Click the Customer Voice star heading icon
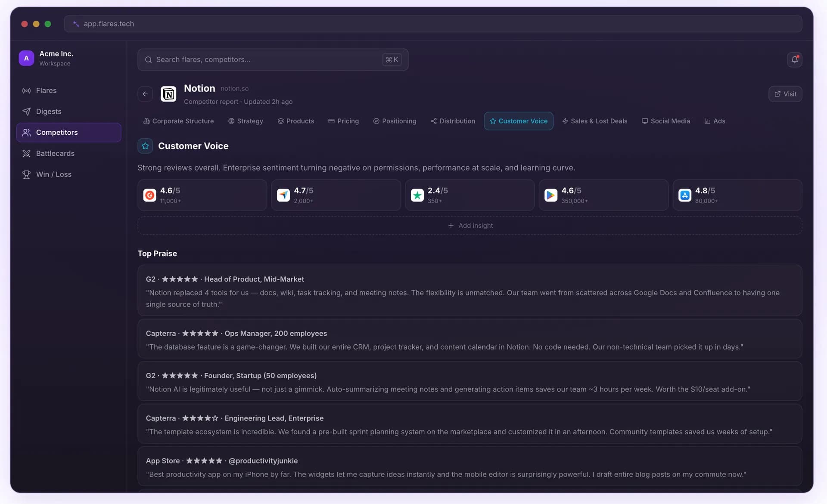The height and width of the screenshot is (504, 827). (145, 146)
